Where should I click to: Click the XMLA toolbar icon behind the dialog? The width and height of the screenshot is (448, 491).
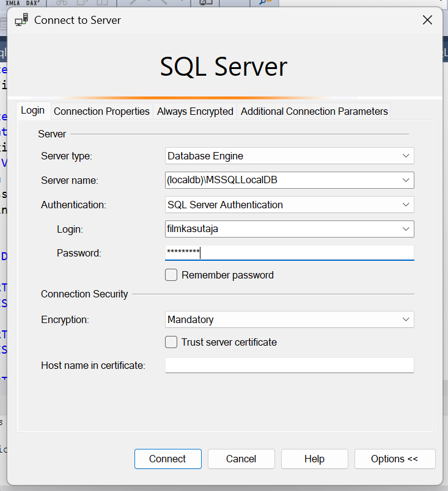click(x=13, y=3)
